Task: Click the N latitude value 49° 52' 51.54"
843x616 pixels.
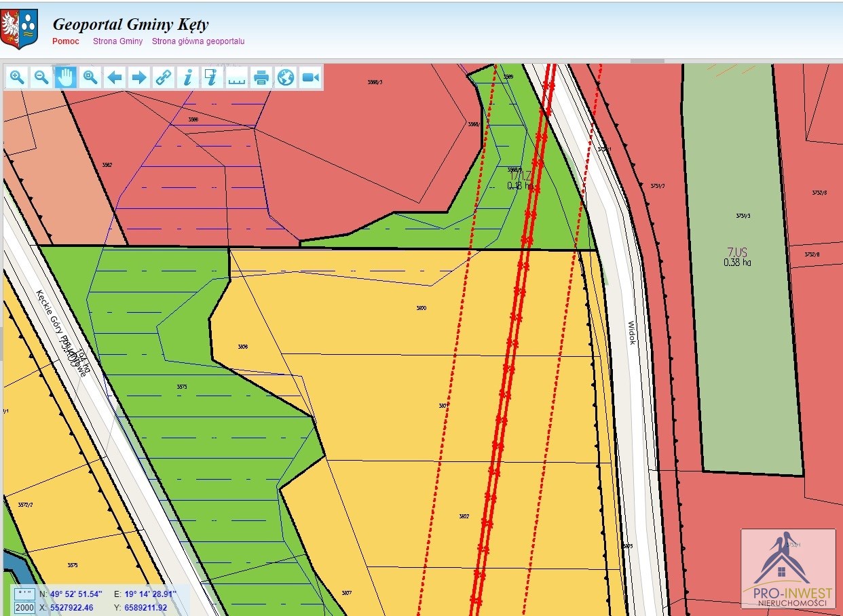Action: pos(76,594)
